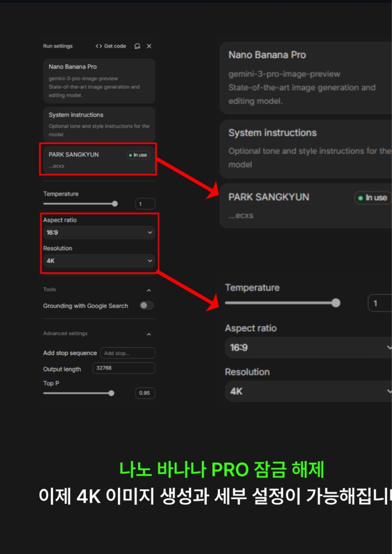392x554 pixels.
Task: Collapse the Tools section chevron
Action: click(x=149, y=290)
